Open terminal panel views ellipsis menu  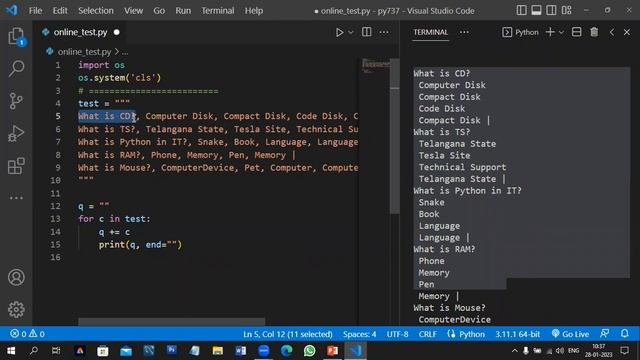pos(464,32)
